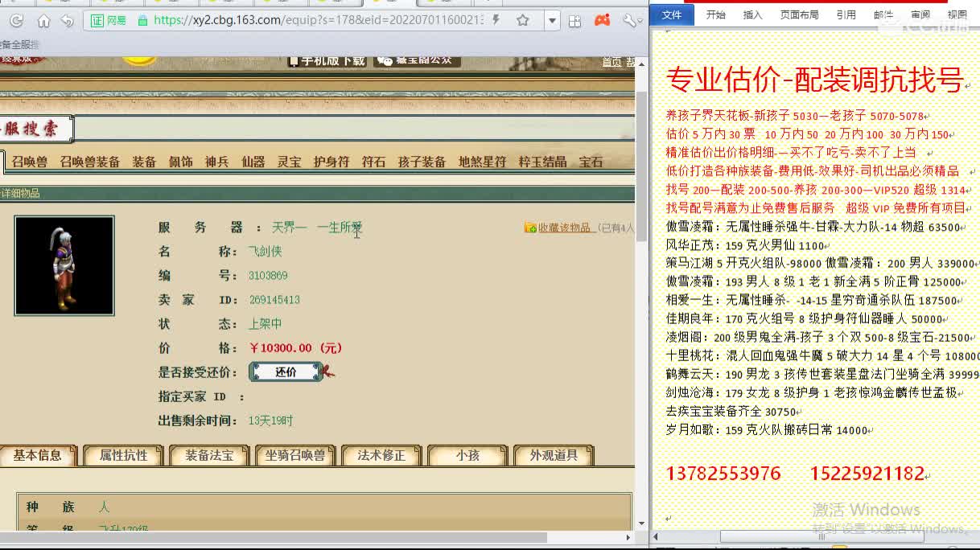Switch to 坐骑召唤兽 tab
Image resolution: width=980 pixels, height=550 pixels.
pos(295,455)
